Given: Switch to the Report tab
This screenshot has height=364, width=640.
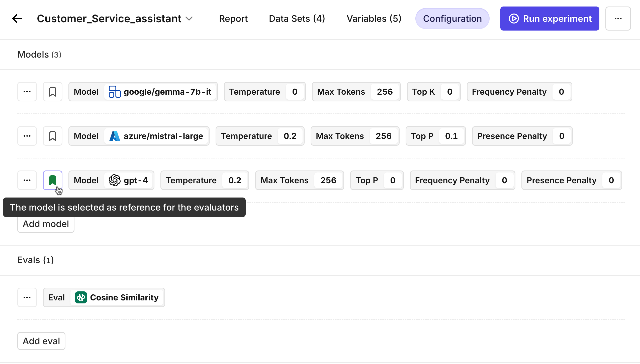Looking at the screenshot, I should (x=233, y=19).
